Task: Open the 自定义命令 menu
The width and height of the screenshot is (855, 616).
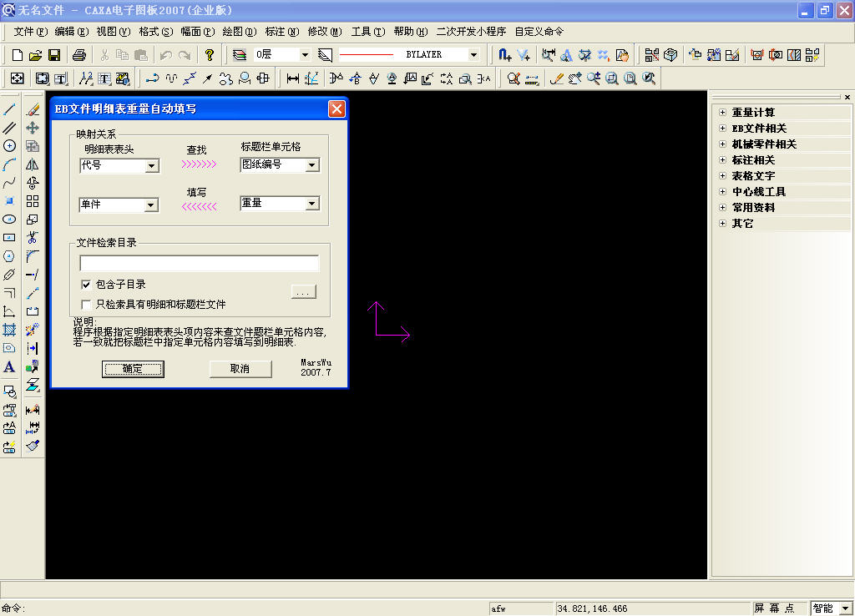Action: (x=539, y=32)
